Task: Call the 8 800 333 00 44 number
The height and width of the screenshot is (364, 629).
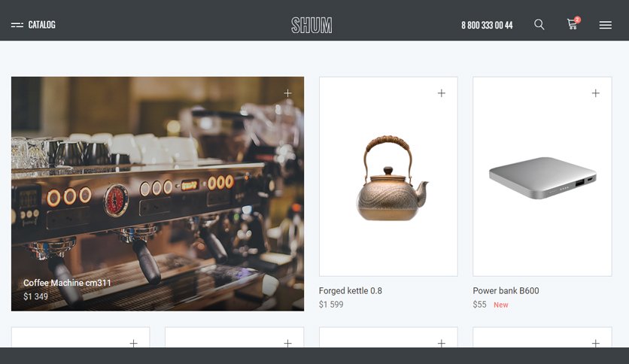Action: [487, 26]
